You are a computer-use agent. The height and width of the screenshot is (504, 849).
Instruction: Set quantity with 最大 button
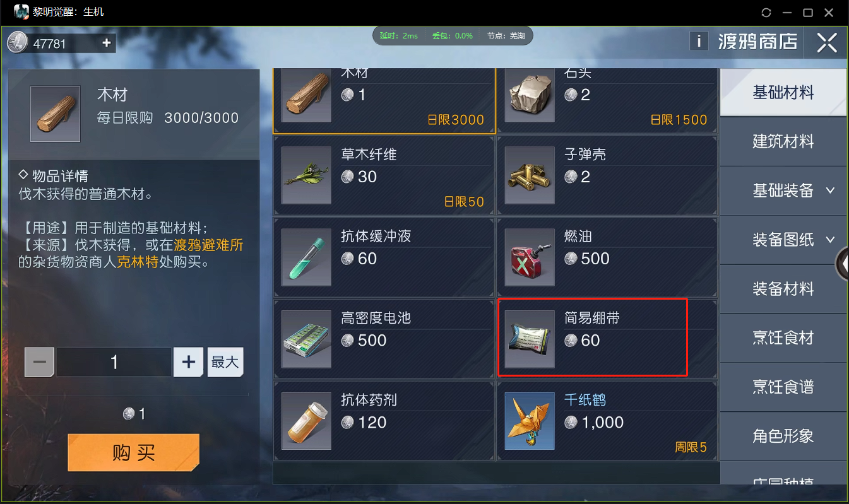pyautogui.click(x=225, y=362)
